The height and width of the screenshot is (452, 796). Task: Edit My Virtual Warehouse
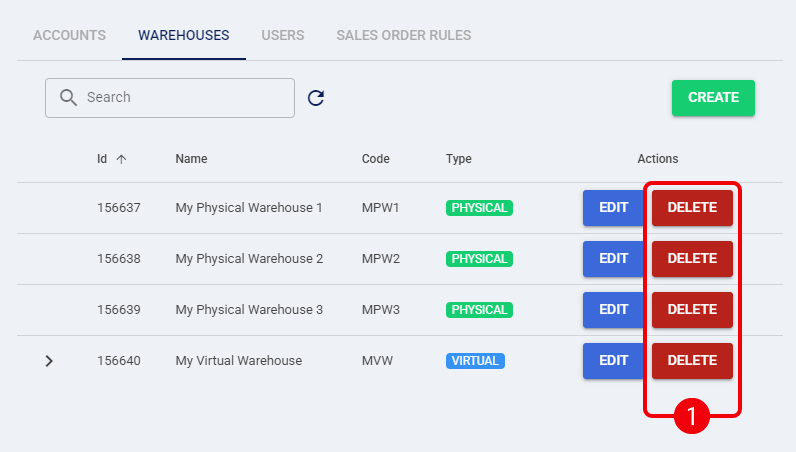click(614, 361)
